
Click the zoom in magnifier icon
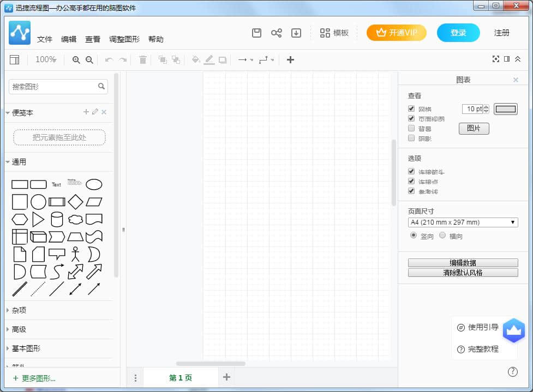[76, 60]
